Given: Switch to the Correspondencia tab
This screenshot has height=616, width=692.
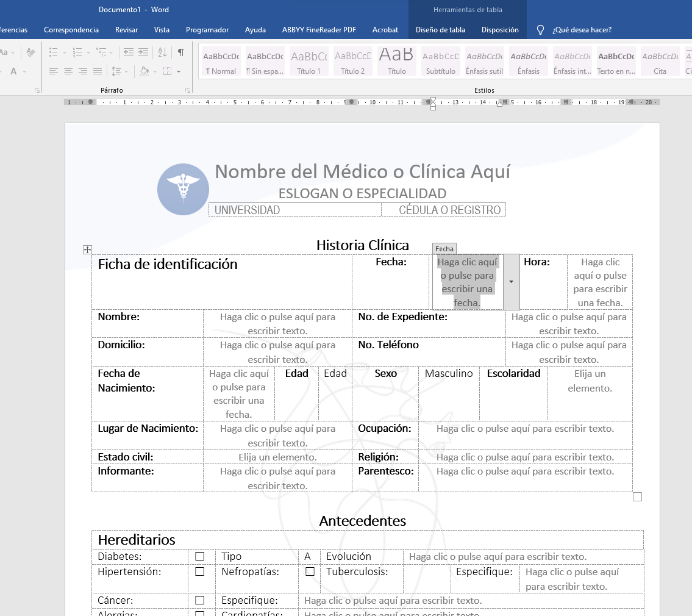Looking at the screenshot, I should coord(71,30).
